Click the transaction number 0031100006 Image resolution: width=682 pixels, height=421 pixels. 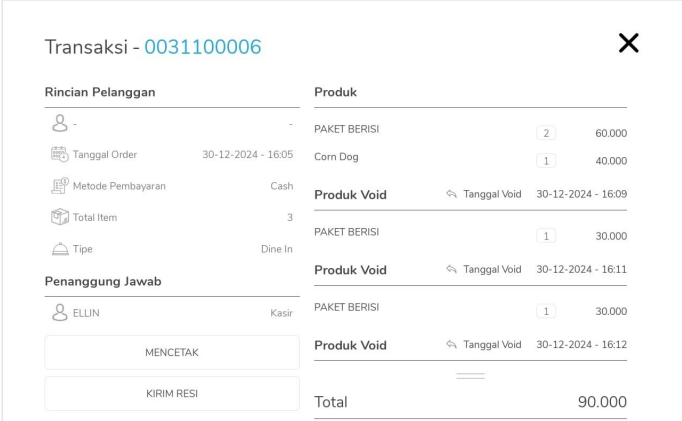tap(203, 47)
